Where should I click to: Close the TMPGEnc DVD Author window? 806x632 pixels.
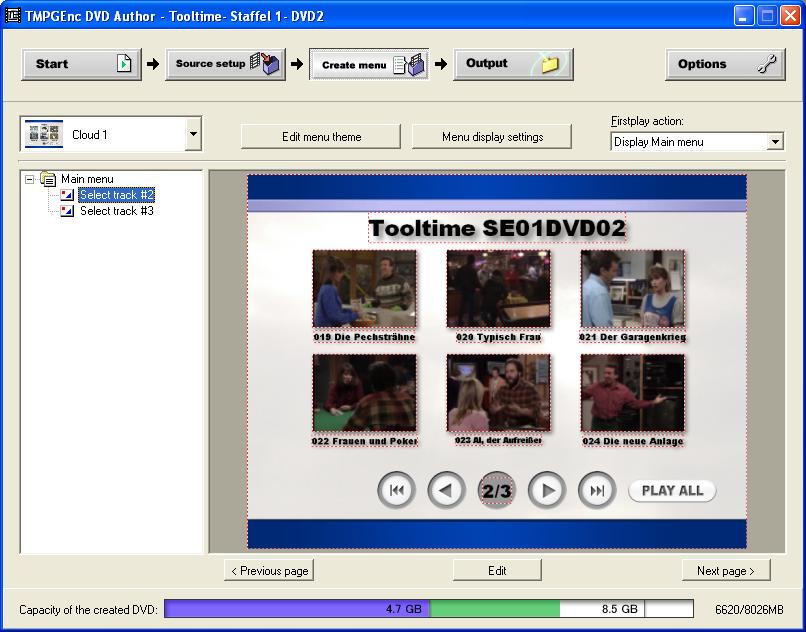click(790, 16)
